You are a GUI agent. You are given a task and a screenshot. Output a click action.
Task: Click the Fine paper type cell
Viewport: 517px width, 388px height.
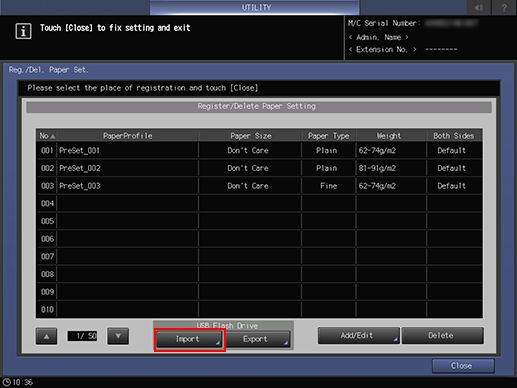pos(329,186)
